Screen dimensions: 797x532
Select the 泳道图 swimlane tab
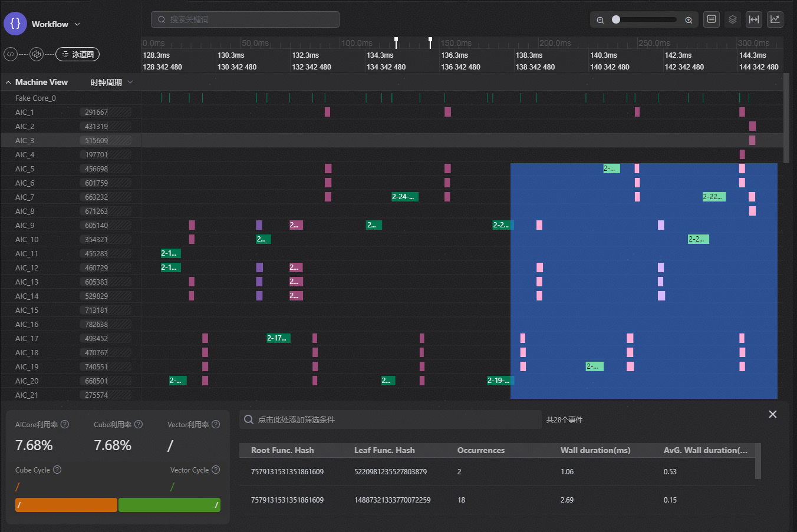click(77, 54)
